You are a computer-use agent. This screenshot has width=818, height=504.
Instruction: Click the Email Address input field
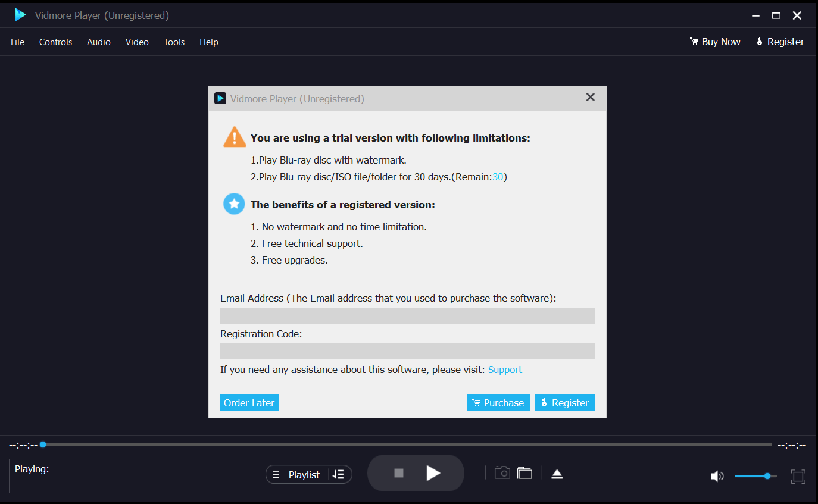pos(407,315)
